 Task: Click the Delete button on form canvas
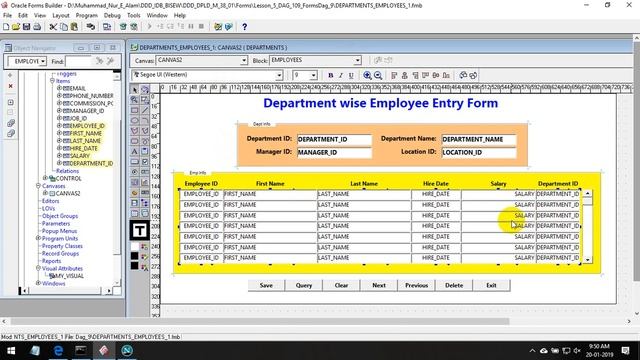(454, 285)
